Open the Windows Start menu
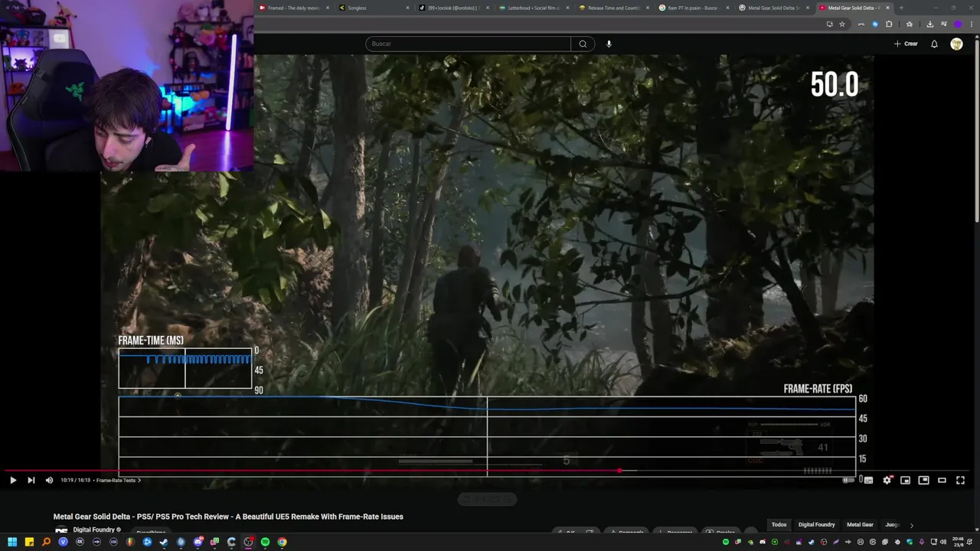Image resolution: width=980 pixels, height=551 pixels. [12, 542]
